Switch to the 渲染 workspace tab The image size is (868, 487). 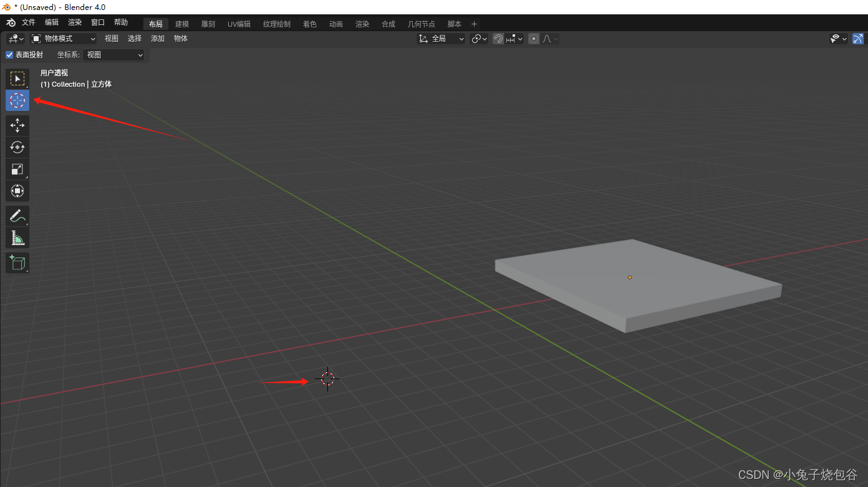362,24
